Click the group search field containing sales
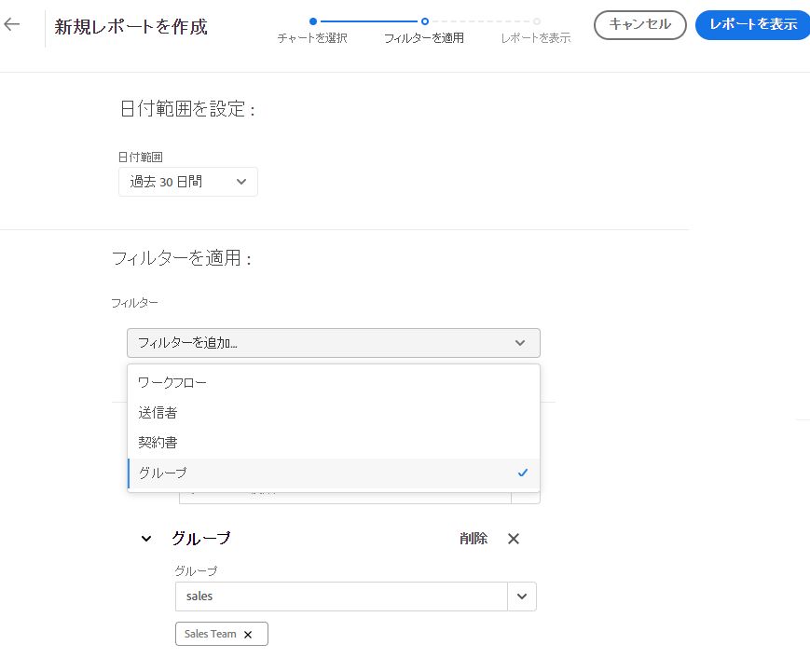The width and height of the screenshot is (810, 672). click(x=341, y=597)
